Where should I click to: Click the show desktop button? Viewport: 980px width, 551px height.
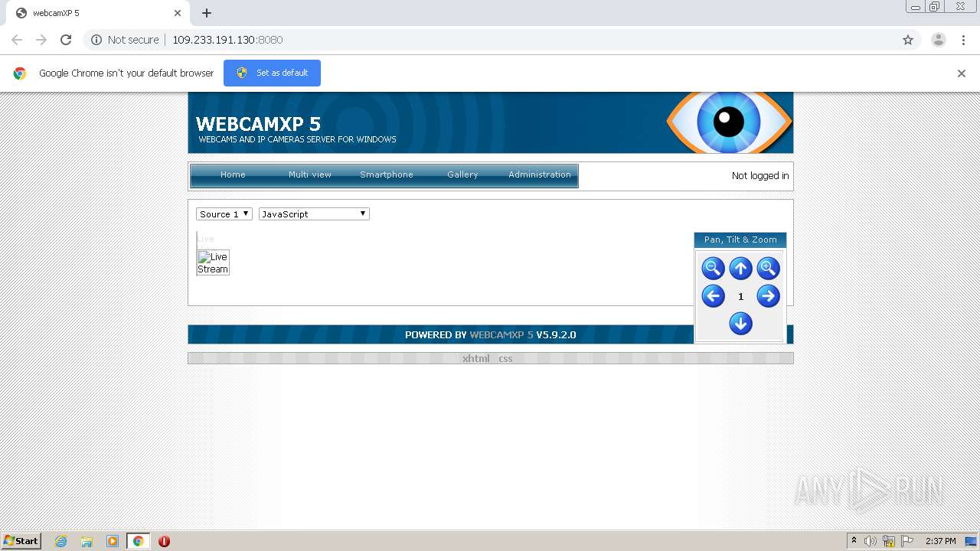971,541
